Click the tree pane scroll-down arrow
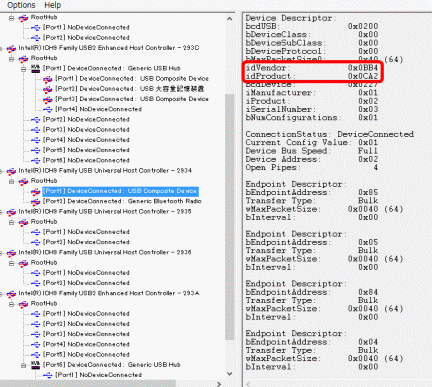Viewport: 432px width, 387px height. tap(230, 374)
